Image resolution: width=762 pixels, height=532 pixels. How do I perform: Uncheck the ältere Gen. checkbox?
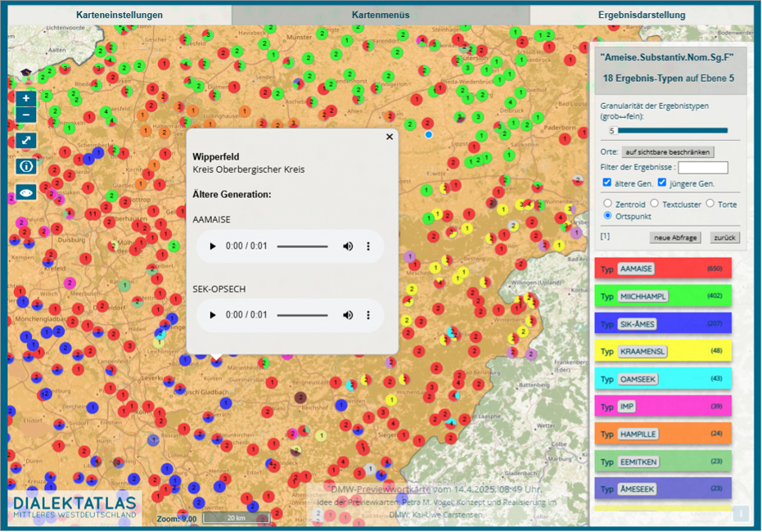(606, 183)
